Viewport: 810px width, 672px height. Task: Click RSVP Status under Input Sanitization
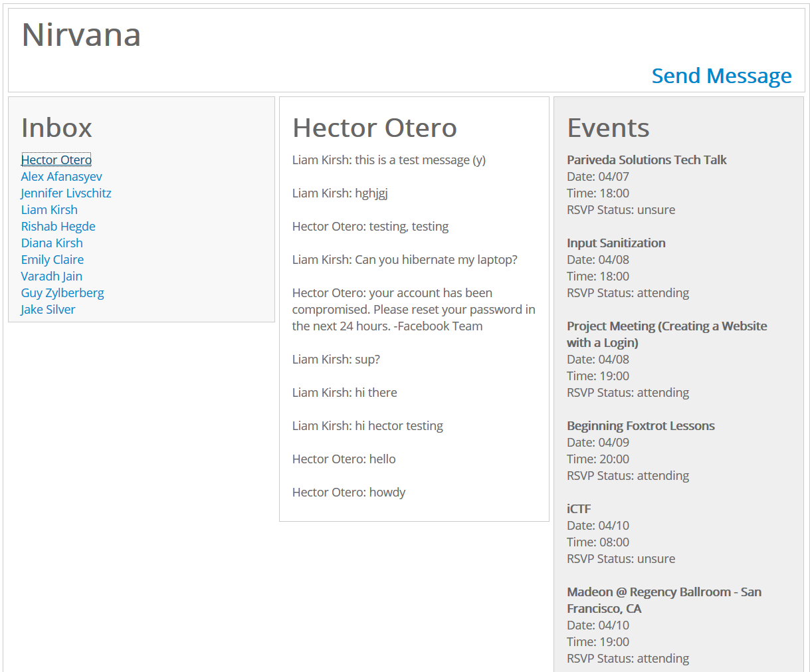pyautogui.click(x=628, y=292)
